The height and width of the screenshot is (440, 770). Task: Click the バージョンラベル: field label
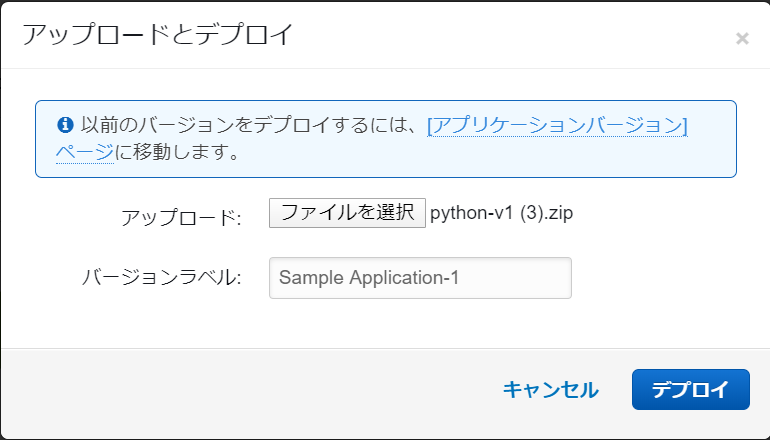[x=162, y=277]
